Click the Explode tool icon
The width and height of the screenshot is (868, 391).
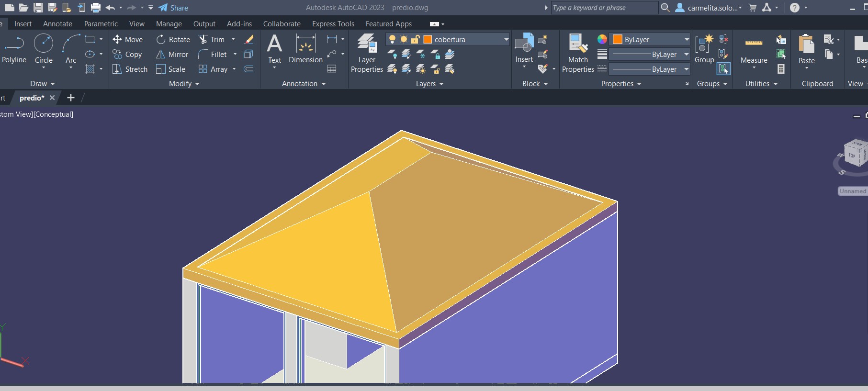point(248,54)
